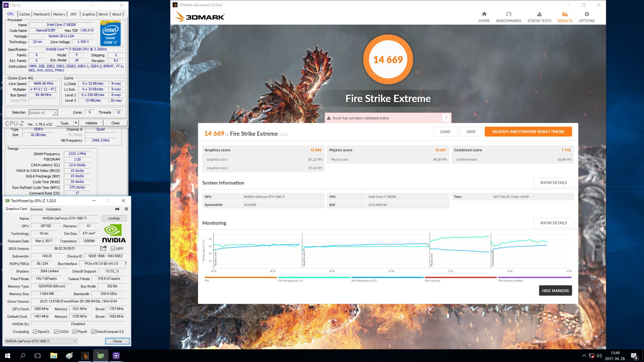Expand GPU selection dropdown in GPU-Z

(x=75, y=341)
